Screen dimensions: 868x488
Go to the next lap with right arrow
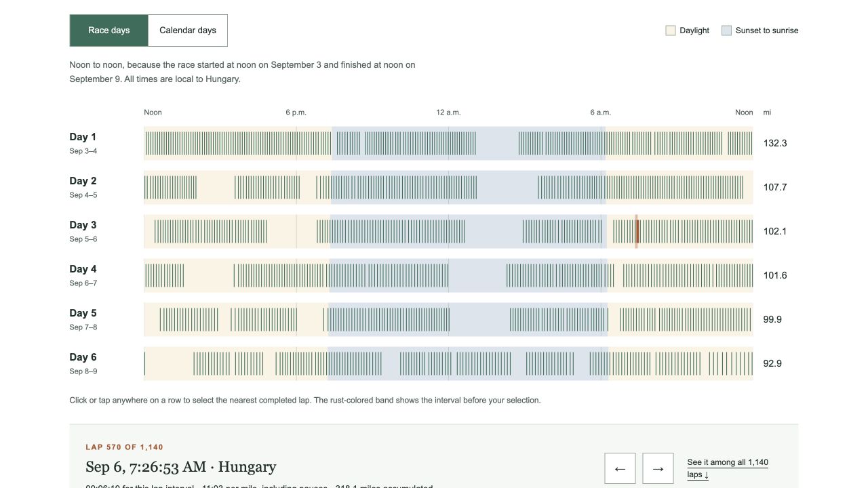pyautogui.click(x=658, y=468)
